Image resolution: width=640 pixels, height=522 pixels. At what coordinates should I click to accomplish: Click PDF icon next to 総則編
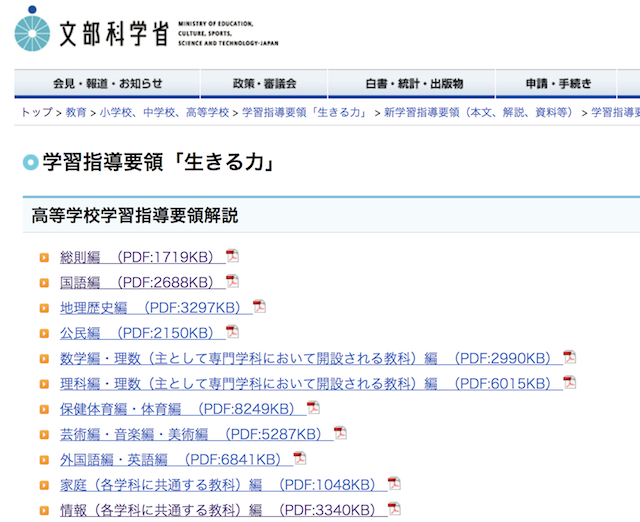[x=232, y=256]
